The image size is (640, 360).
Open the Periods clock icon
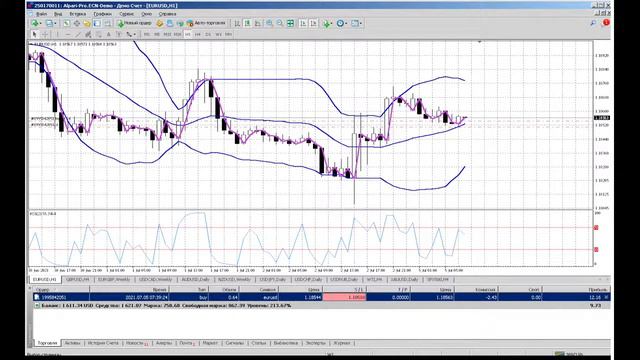[x=340, y=23]
